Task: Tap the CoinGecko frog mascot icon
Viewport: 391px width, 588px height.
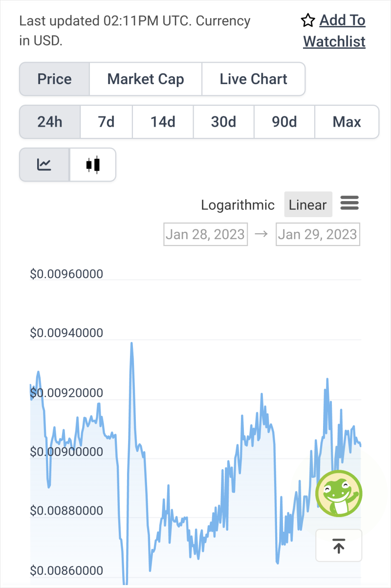Action: click(339, 494)
